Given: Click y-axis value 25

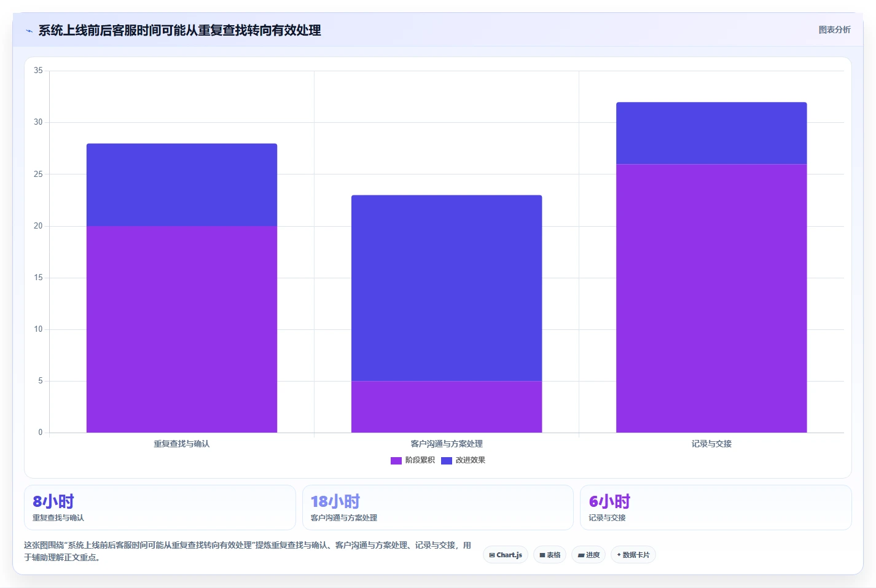Looking at the screenshot, I should [x=38, y=174].
